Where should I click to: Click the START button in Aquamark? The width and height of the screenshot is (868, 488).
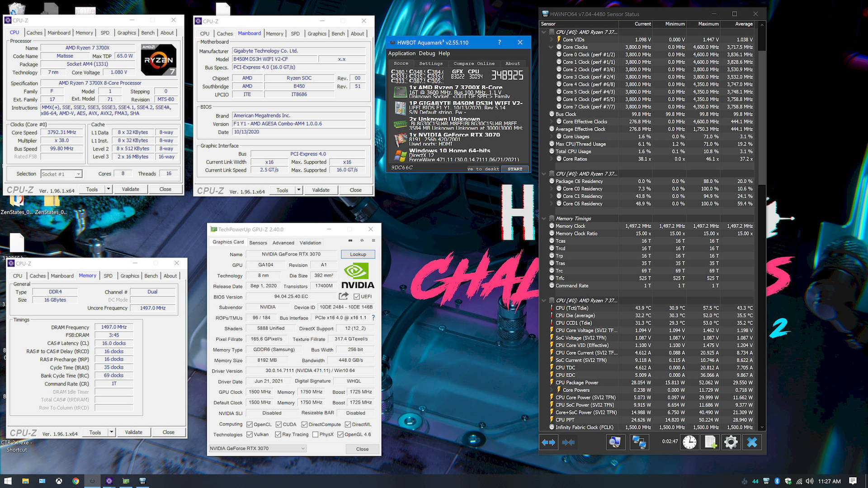point(515,169)
